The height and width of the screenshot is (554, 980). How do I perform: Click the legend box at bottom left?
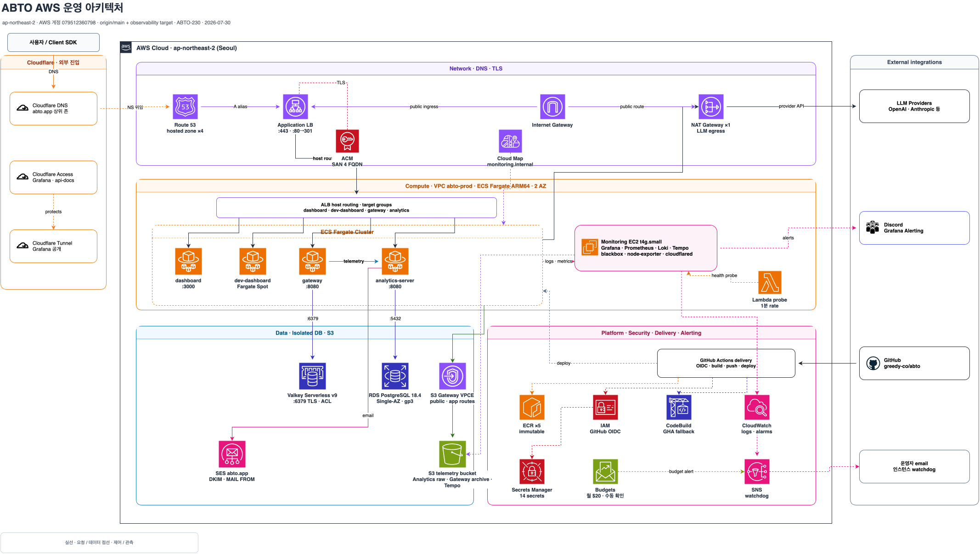pos(99,543)
